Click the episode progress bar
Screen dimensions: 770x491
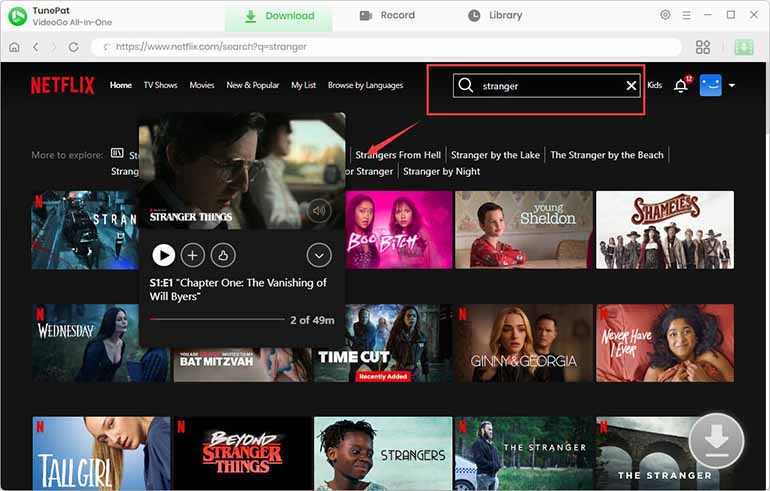pyautogui.click(x=216, y=319)
